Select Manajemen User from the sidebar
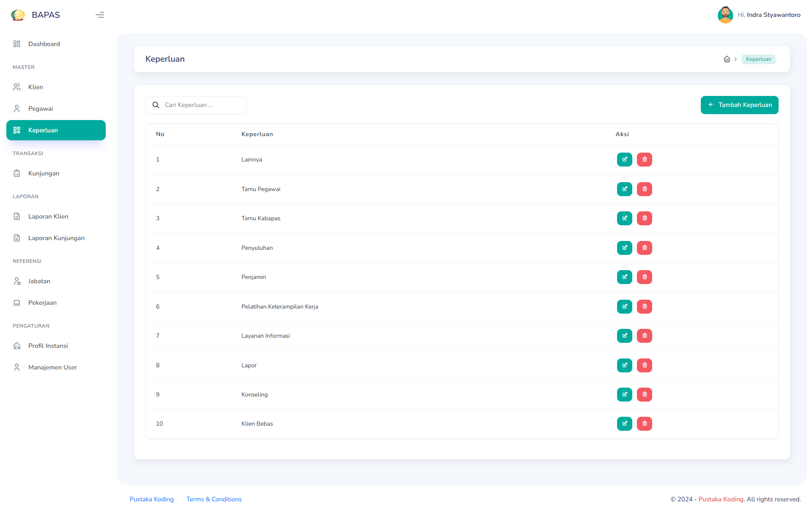Screen dimensions: 812x514 [52, 367]
